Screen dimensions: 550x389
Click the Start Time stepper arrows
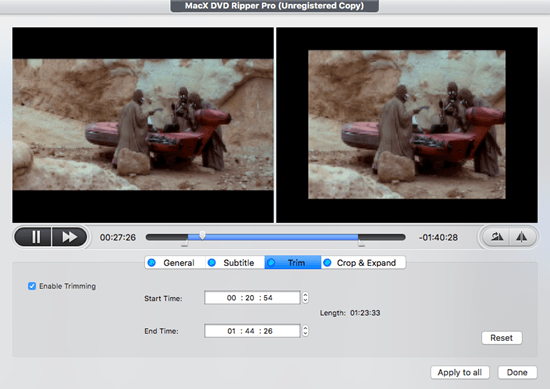tap(305, 298)
